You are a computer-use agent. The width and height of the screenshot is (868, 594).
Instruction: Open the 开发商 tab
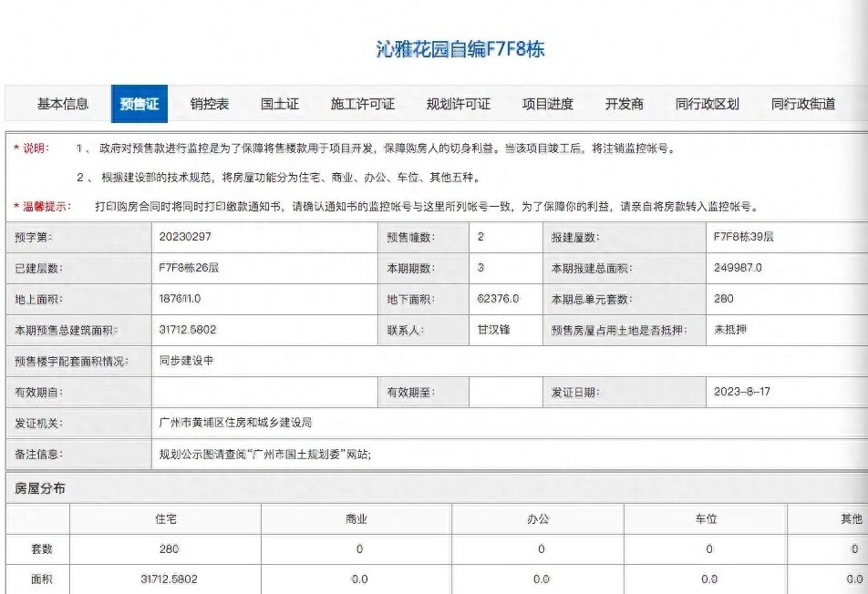[625, 103]
